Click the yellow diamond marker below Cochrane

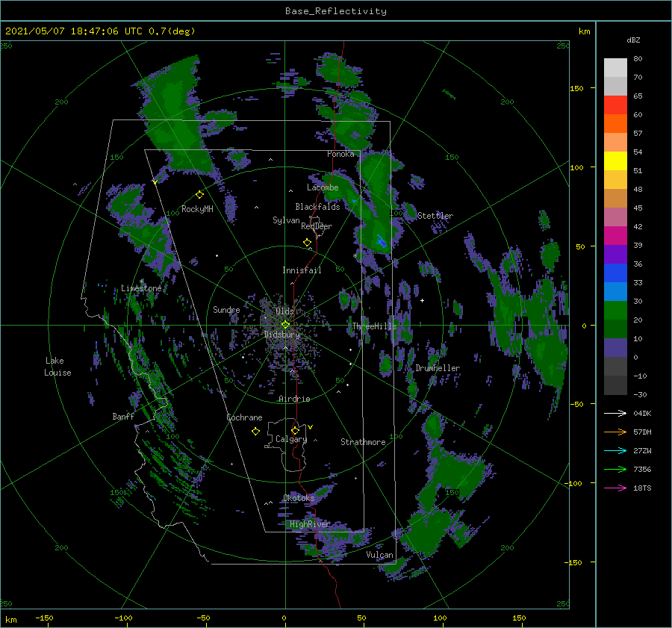pyautogui.click(x=255, y=432)
